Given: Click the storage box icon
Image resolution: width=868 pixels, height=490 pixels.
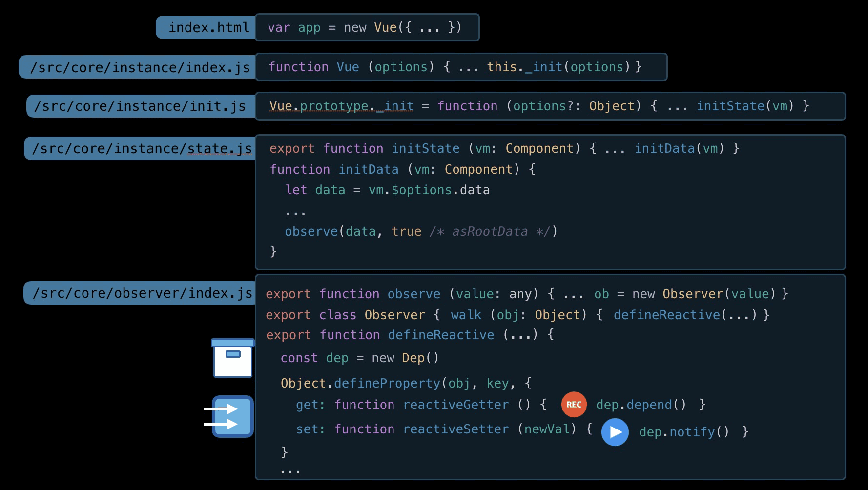Looking at the screenshot, I should [x=233, y=358].
